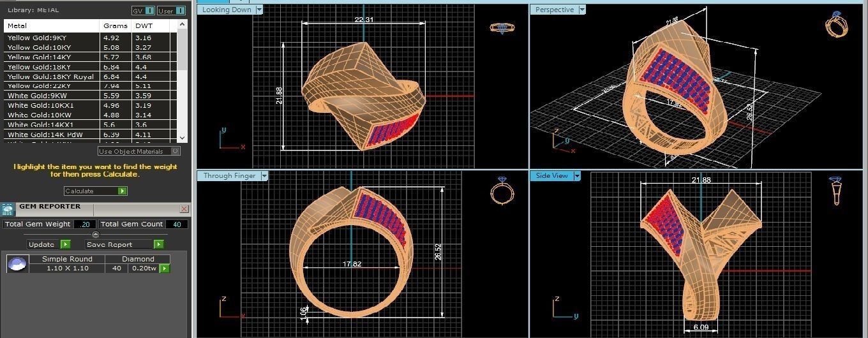Click the 6.09 dimension in Side View
Viewport: 868px width, 338px height.
click(701, 328)
